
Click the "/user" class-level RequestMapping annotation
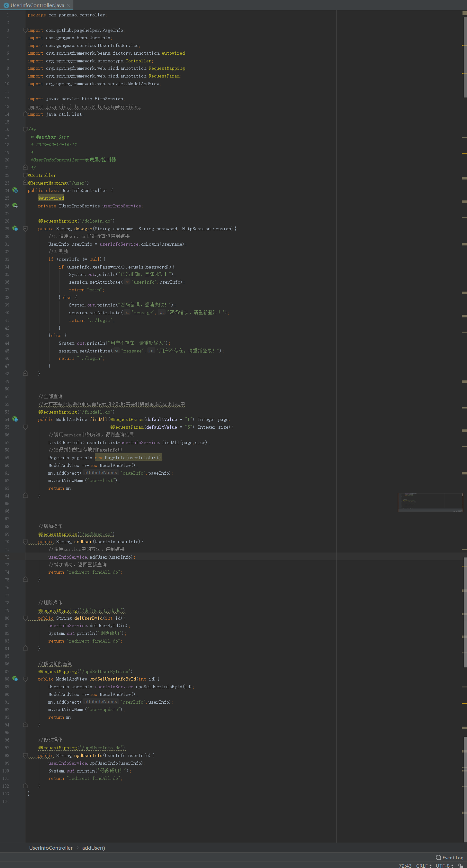click(58, 183)
